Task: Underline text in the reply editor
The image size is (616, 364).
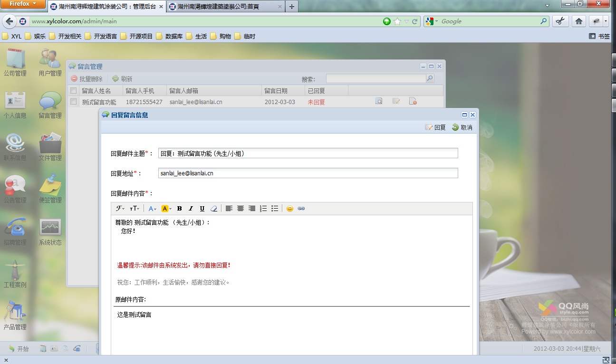Action: coord(202,209)
